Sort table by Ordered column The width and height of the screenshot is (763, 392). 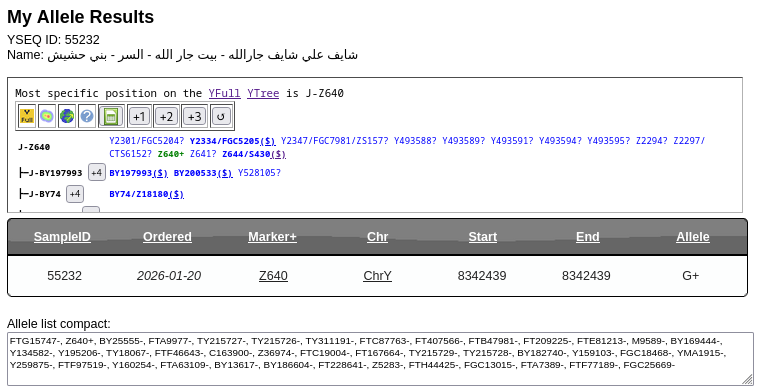click(167, 237)
